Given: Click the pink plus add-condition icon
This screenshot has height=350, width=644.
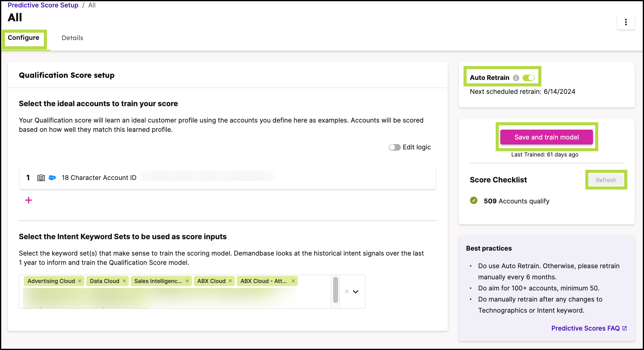Looking at the screenshot, I should pyautogui.click(x=28, y=200).
